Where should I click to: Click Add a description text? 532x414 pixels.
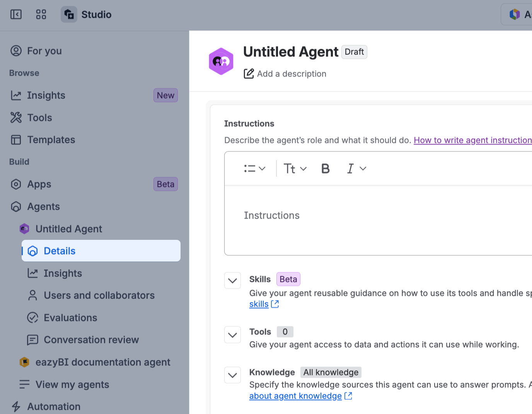[x=292, y=74]
